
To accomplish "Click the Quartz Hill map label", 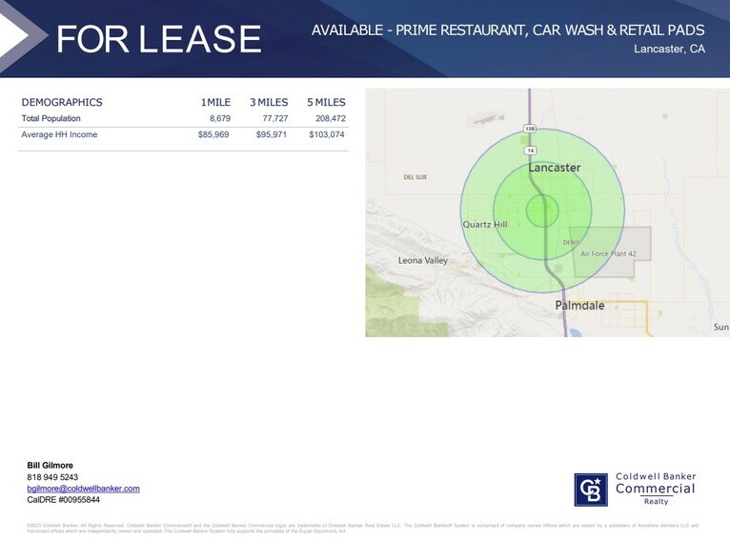I will 485,224.
